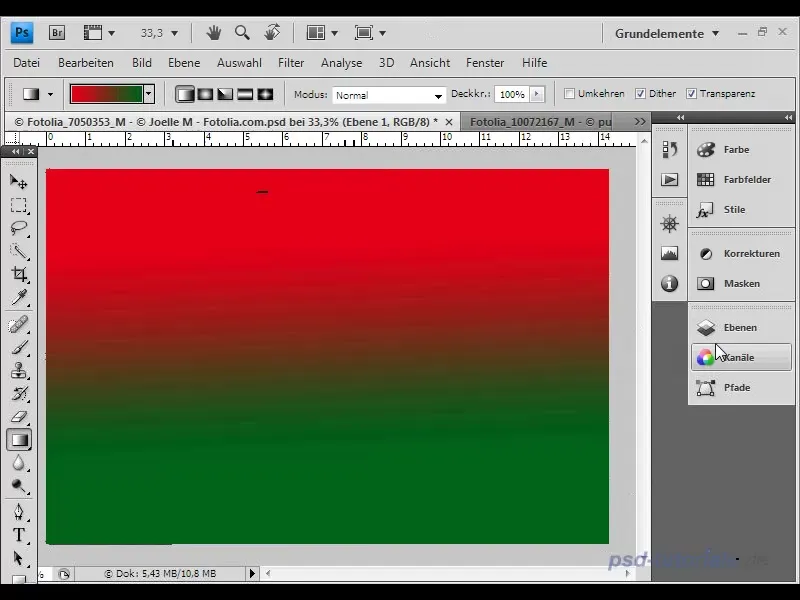Open the Ebenen panel
The height and width of the screenshot is (600, 800).
[x=741, y=328]
